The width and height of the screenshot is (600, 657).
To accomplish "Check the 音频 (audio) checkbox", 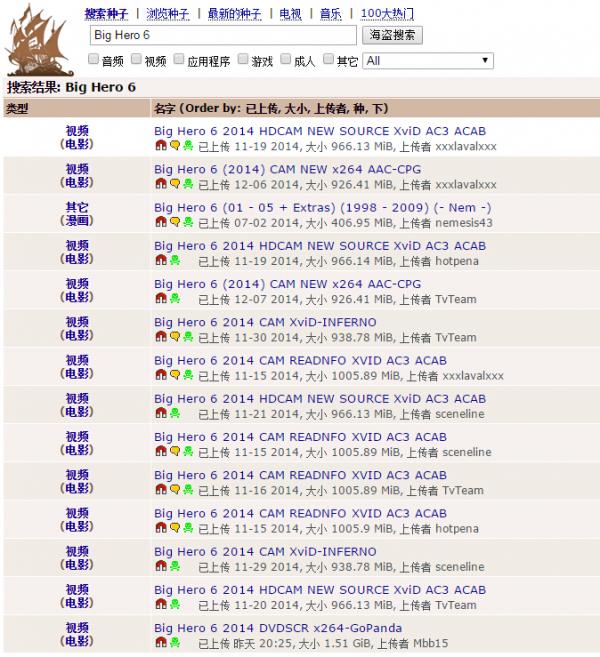I will 93,59.
